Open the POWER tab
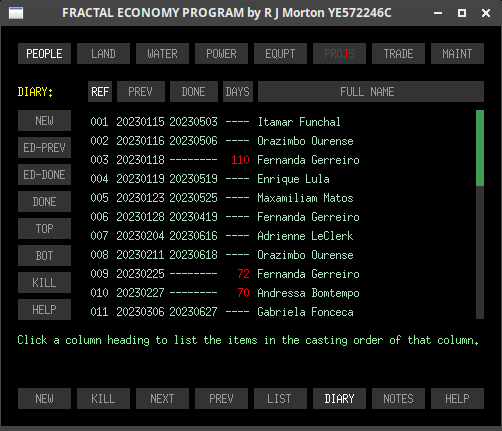Image resolution: width=502 pixels, height=431 pixels. tap(221, 53)
